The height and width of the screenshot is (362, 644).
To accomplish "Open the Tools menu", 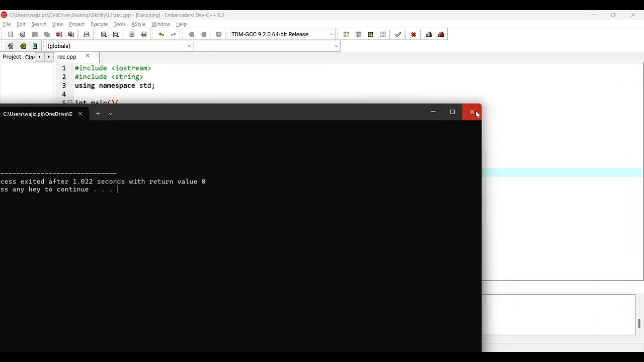I will point(119,24).
